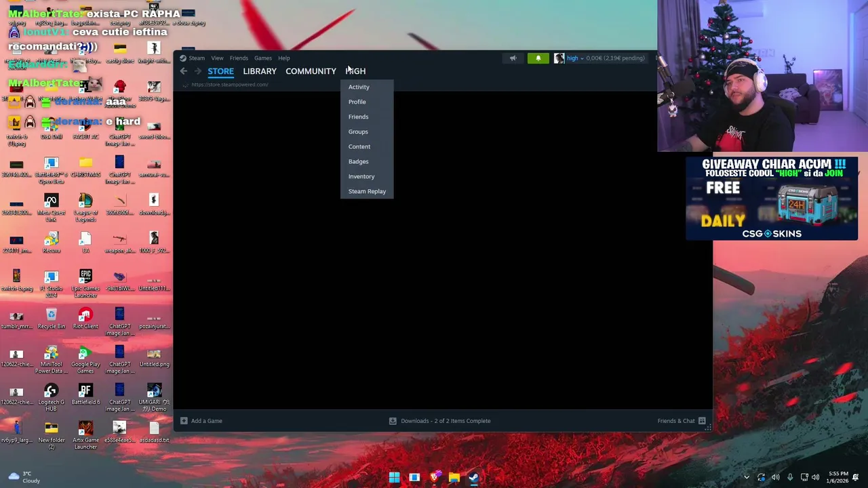868x488 pixels.
Task: Click the store URL address text
Action: tap(230, 85)
